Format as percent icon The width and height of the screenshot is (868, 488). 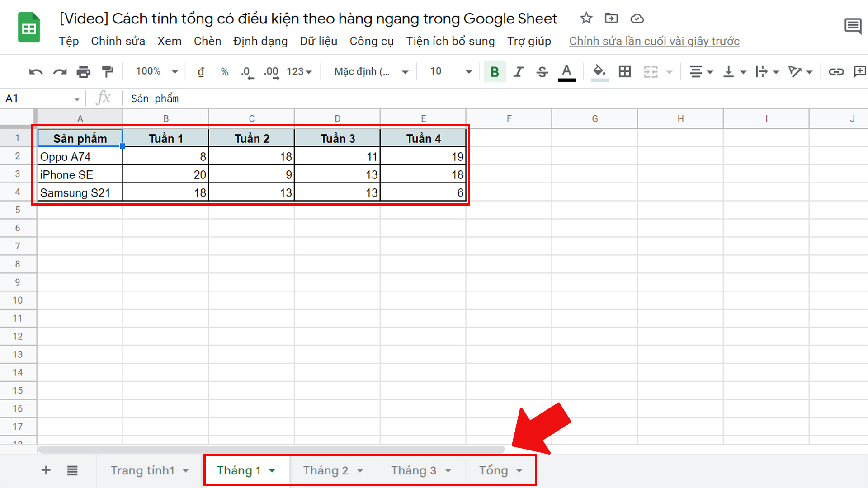pos(224,72)
